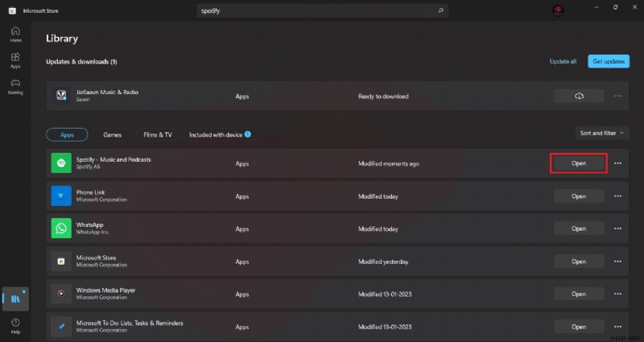Open the Library sidebar icon
Viewport: 644px width, 342px height.
point(15,299)
